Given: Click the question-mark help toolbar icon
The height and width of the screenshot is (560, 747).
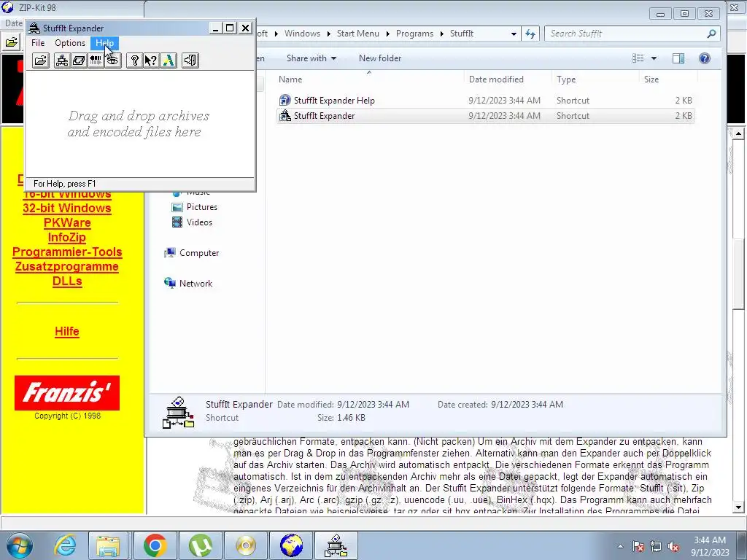Looking at the screenshot, I should (135, 61).
